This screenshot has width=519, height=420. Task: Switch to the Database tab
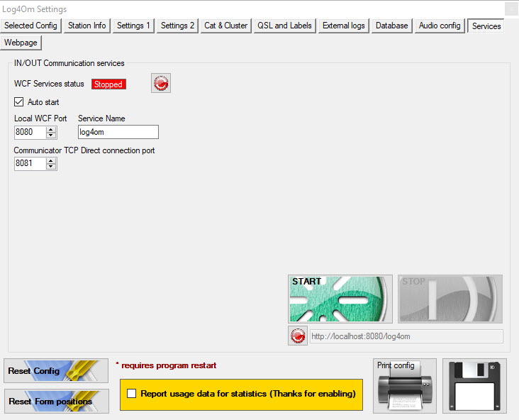pyautogui.click(x=391, y=26)
